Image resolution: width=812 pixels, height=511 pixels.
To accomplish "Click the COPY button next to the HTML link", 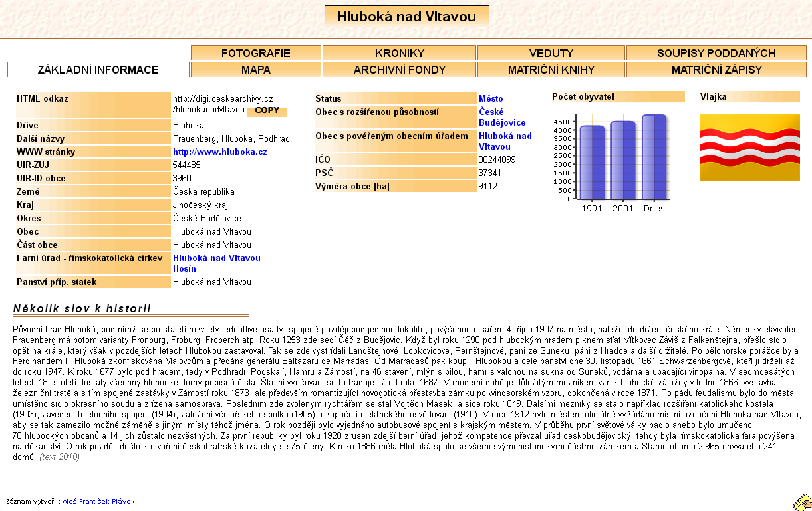I will point(267,111).
